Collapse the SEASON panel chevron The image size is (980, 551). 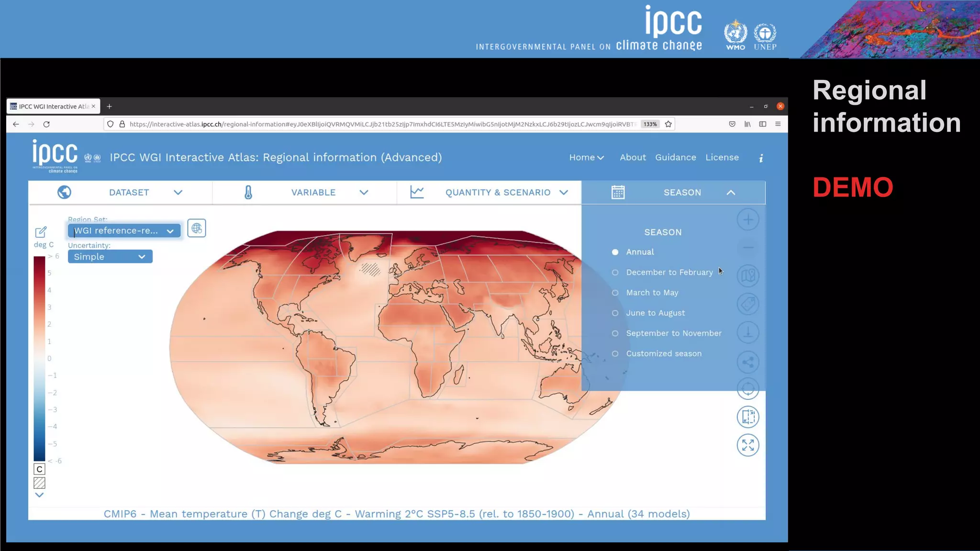coord(731,192)
